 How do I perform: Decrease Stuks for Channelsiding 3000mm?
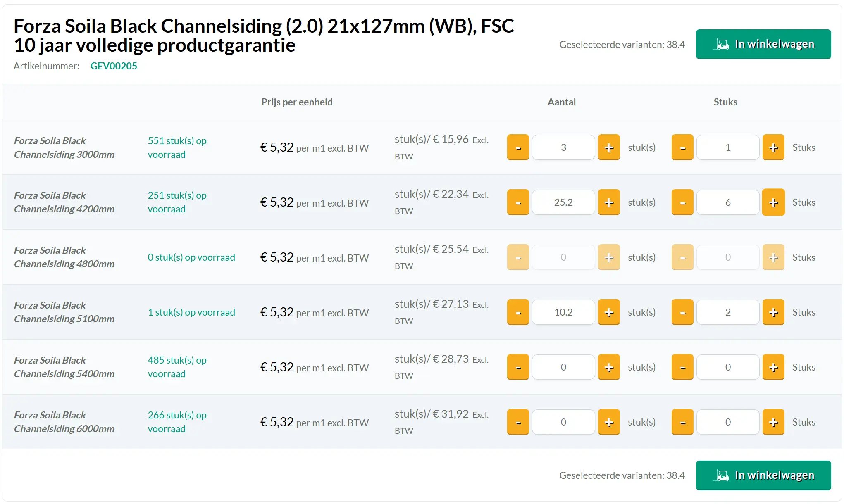tap(682, 147)
